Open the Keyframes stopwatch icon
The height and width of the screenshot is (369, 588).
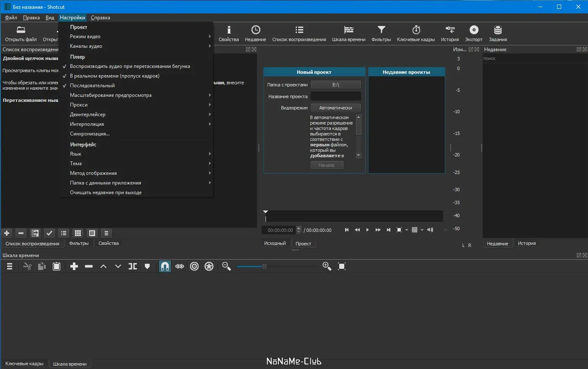coord(415,34)
